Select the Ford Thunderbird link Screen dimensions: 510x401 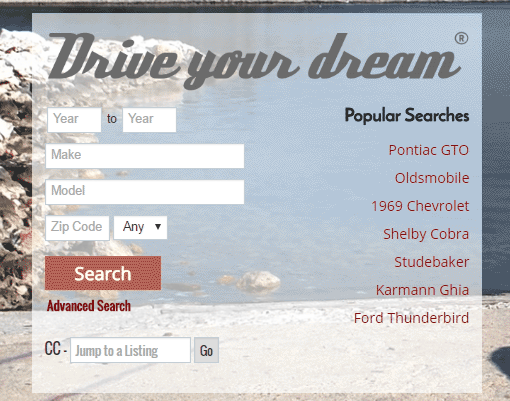[x=411, y=318]
